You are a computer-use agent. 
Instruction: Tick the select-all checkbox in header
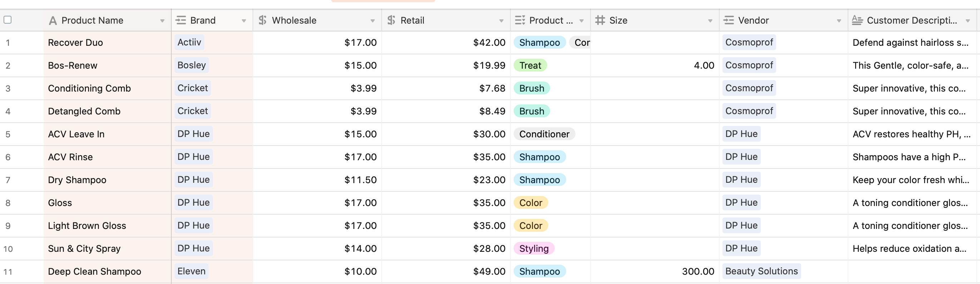pyautogui.click(x=7, y=19)
